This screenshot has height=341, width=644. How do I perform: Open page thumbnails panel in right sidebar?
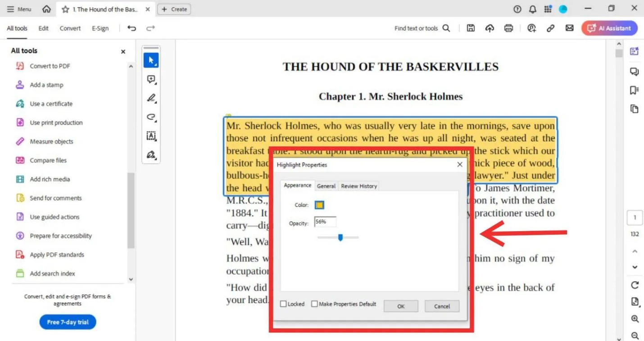coord(635,109)
